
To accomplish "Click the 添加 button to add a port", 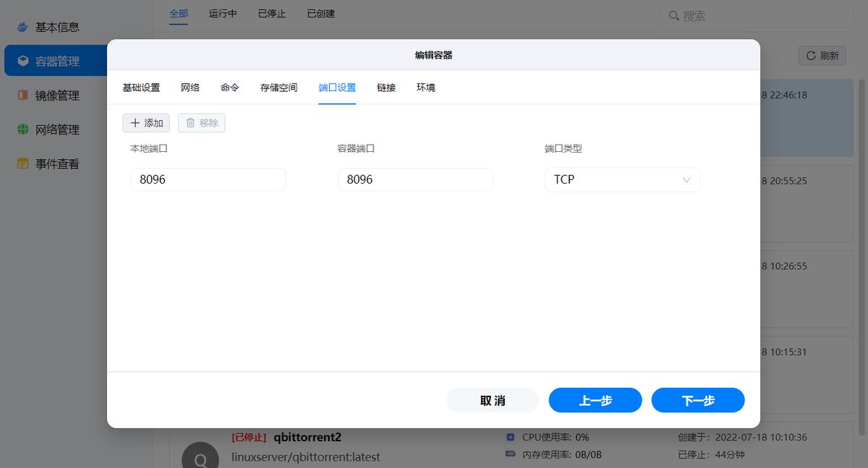I will click(x=145, y=122).
